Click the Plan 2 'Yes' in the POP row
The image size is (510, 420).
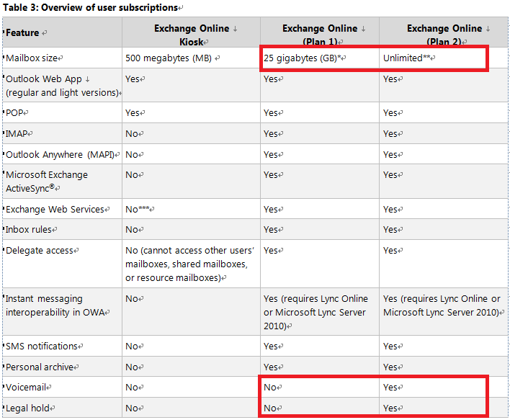(x=390, y=113)
